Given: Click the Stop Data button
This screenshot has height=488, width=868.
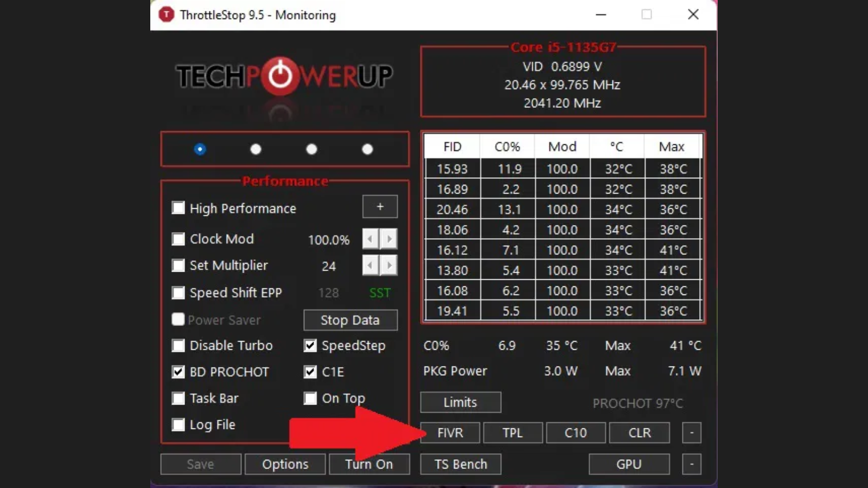Looking at the screenshot, I should [350, 320].
